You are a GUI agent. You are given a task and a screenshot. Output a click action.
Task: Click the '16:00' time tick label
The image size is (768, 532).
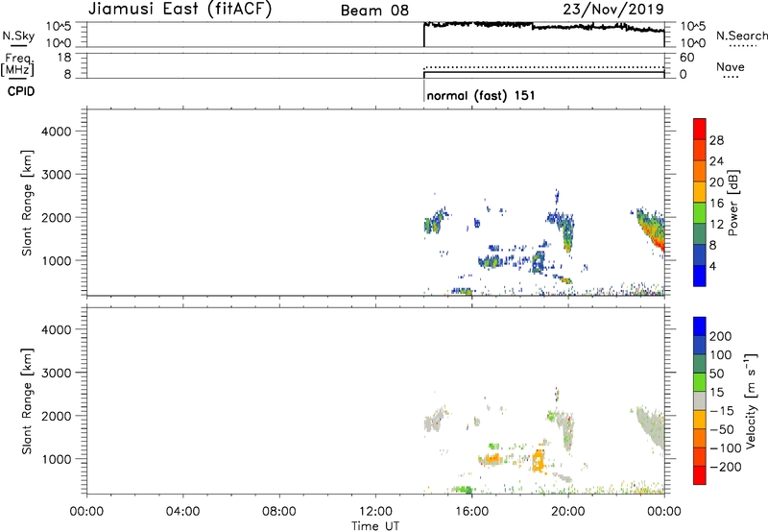click(471, 512)
